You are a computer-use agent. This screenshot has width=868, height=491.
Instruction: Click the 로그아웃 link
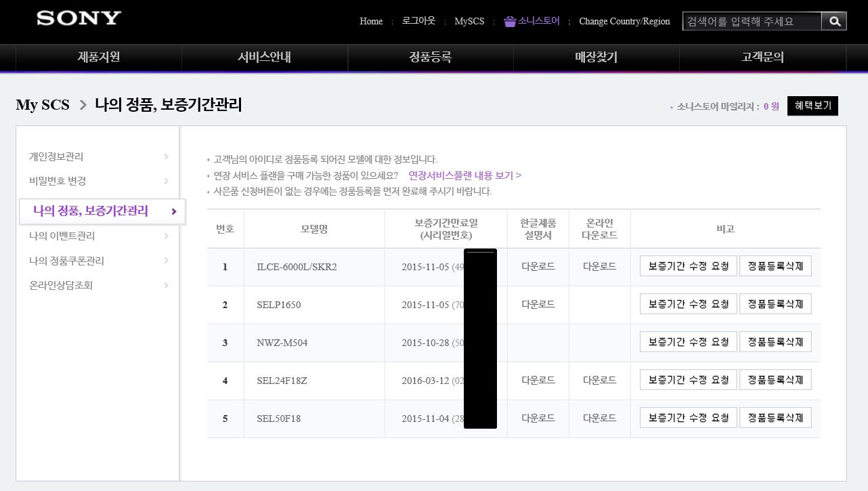[418, 21]
